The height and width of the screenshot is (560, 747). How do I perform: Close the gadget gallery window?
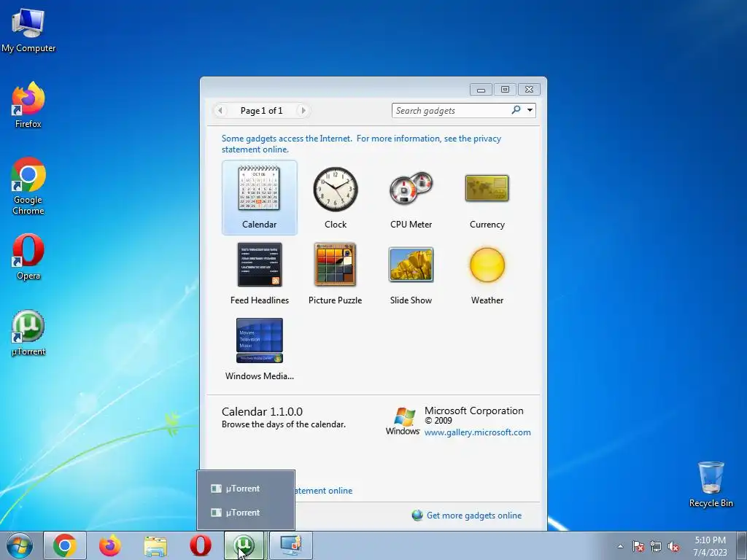(530, 90)
